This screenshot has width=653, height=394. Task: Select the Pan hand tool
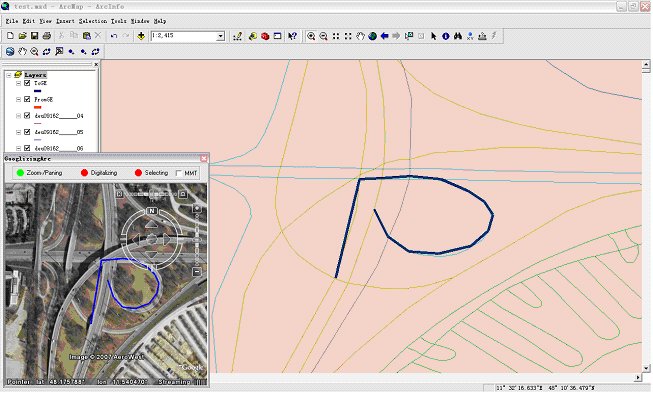pos(360,36)
